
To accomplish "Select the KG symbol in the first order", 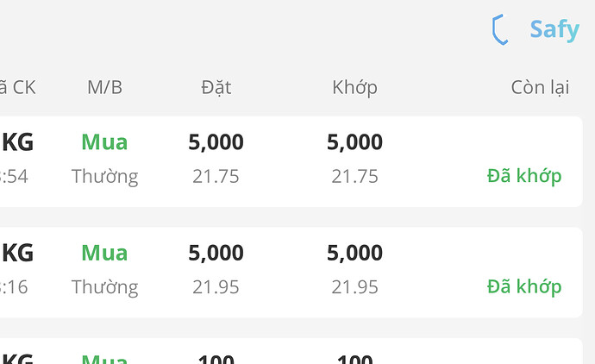I will tap(17, 141).
